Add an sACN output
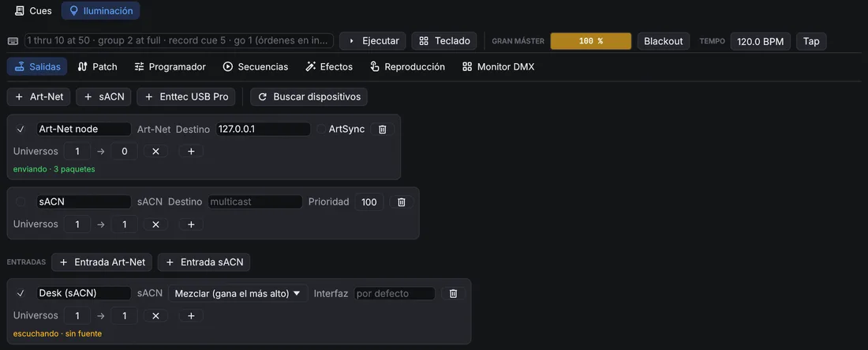This screenshot has height=350, width=868. click(x=103, y=96)
